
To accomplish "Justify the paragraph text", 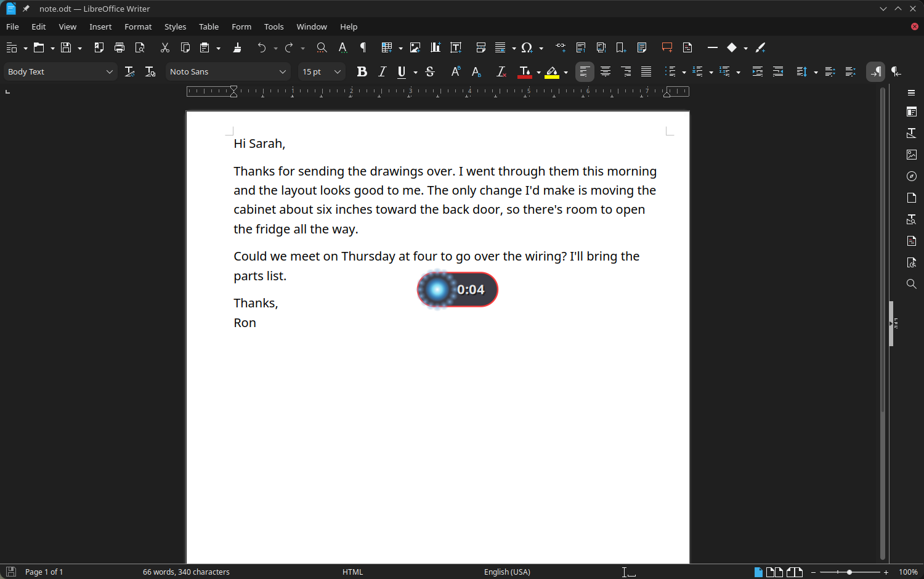I will 646,72.
